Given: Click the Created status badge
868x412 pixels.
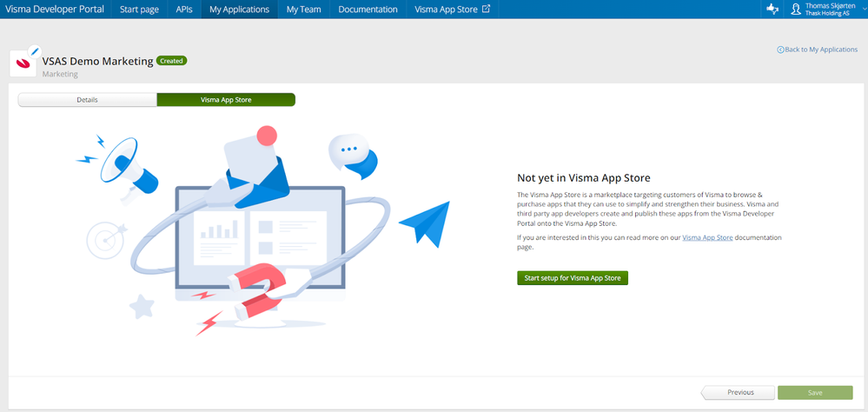Looking at the screenshot, I should (172, 61).
